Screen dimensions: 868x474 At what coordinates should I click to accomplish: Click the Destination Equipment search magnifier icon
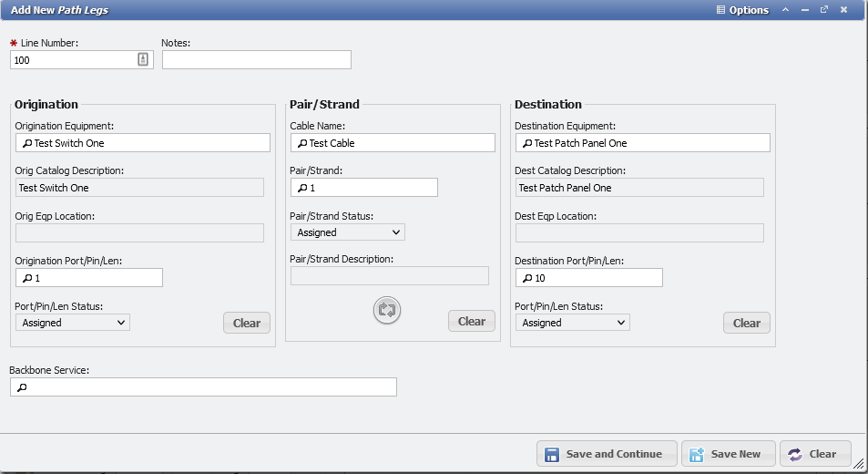click(526, 143)
